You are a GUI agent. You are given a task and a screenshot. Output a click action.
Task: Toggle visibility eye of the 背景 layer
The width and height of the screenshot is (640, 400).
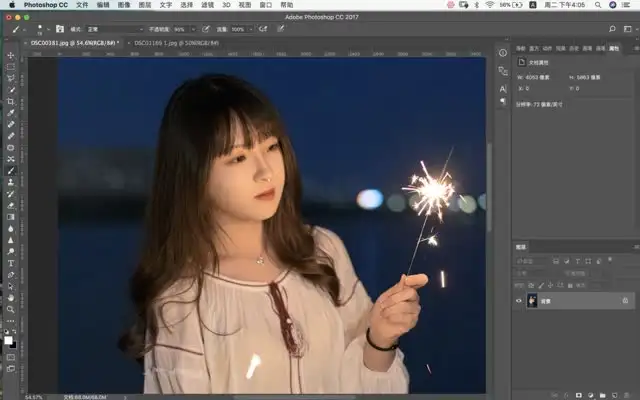click(x=518, y=300)
